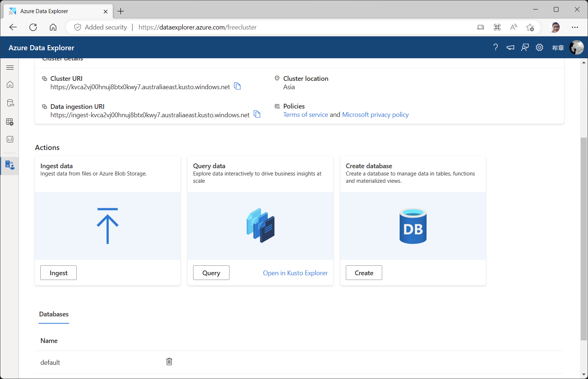Add this page to favorites
Viewport: 588px width, 379px height.
tap(530, 27)
